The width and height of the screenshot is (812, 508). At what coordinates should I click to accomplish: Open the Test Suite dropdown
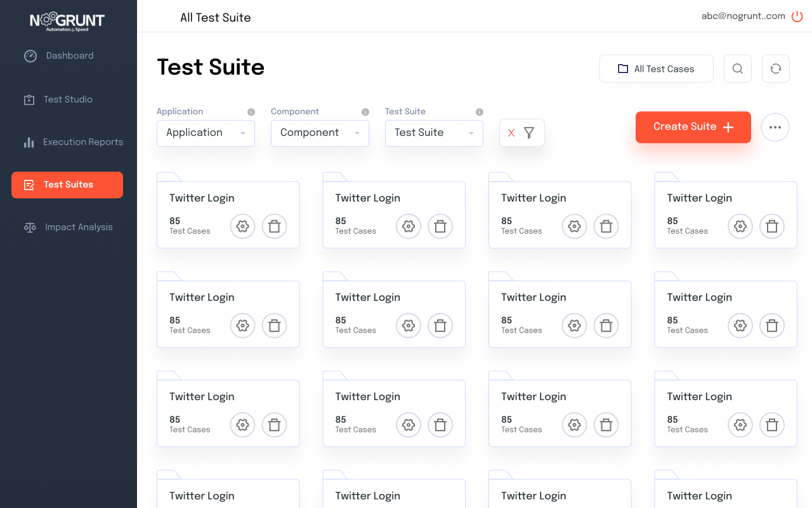pos(434,133)
